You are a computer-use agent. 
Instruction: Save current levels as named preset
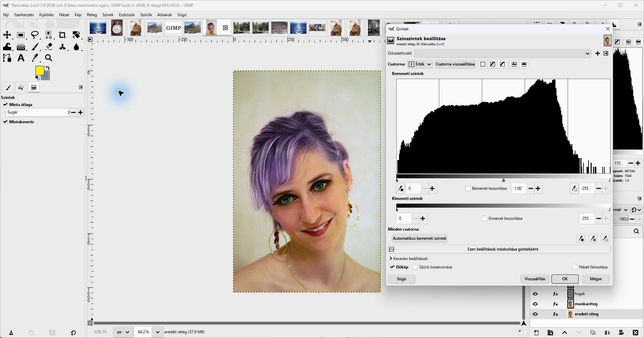click(x=597, y=53)
